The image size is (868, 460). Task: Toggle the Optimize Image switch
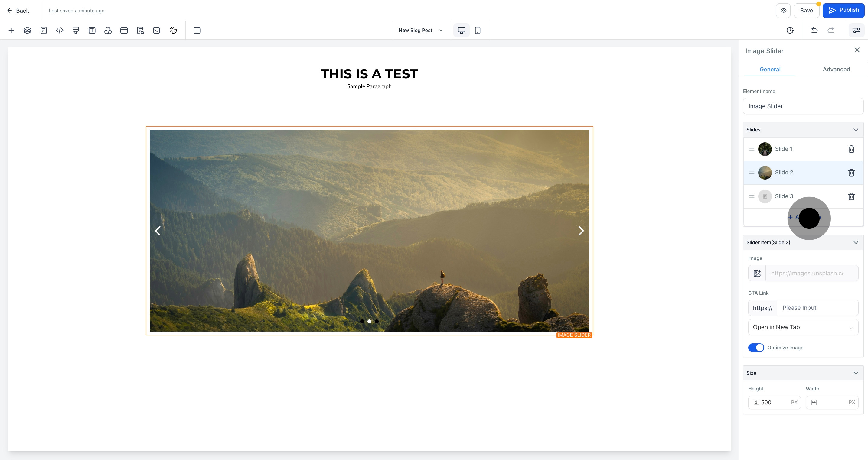(756, 348)
